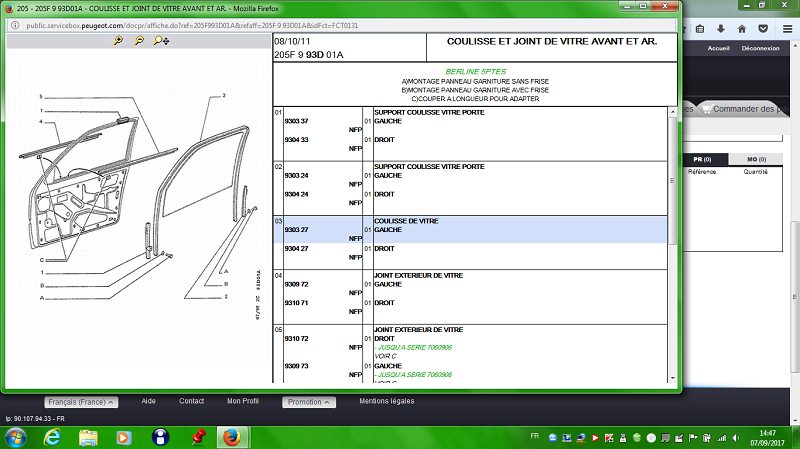The image size is (800, 449).
Task: Click the red pushpin taskbar icon
Action: pos(199,438)
